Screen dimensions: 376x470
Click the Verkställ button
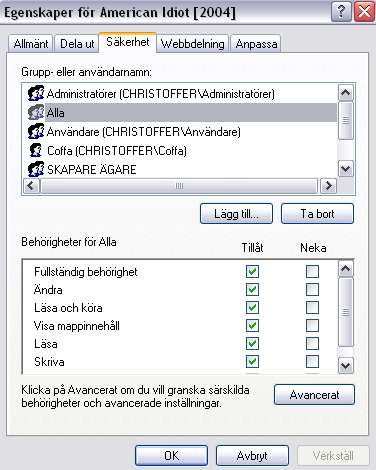pyautogui.click(x=333, y=455)
